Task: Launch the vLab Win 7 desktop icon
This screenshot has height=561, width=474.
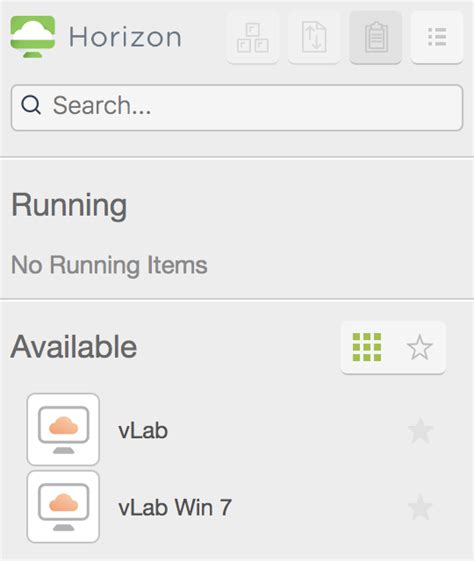Action: pos(63,507)
